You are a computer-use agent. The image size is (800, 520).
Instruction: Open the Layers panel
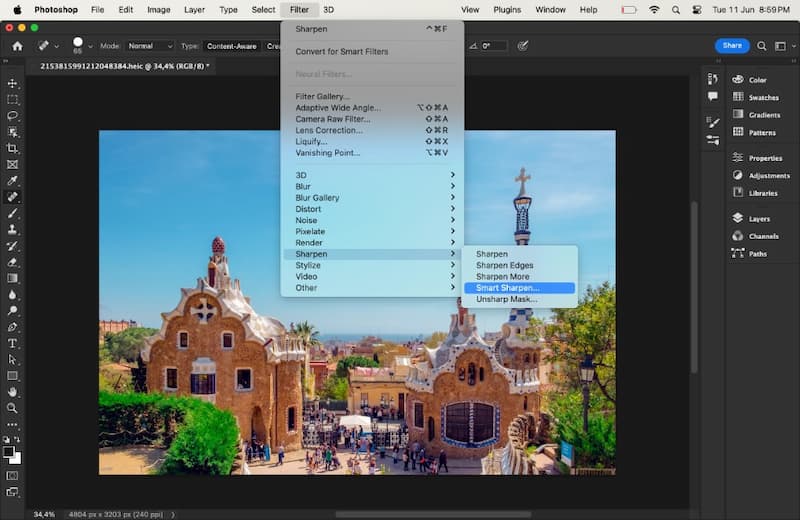click(x=759, y=218)
